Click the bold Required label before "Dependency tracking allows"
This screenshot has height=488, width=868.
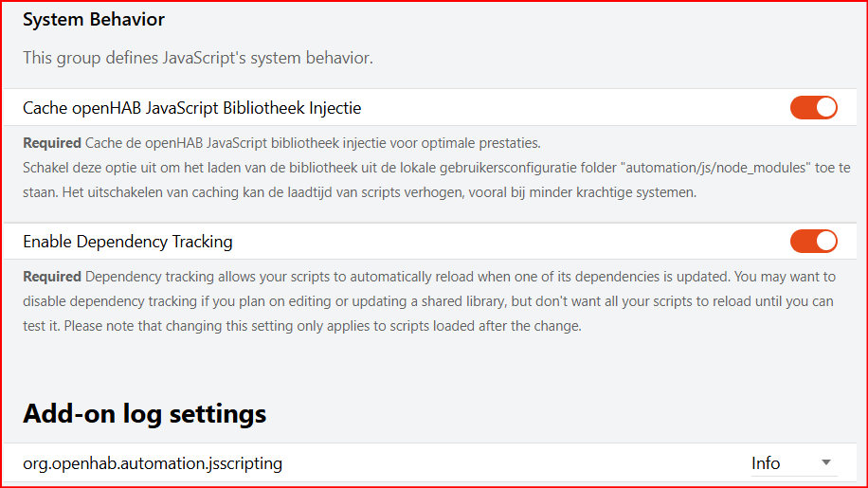click(51, 277)
